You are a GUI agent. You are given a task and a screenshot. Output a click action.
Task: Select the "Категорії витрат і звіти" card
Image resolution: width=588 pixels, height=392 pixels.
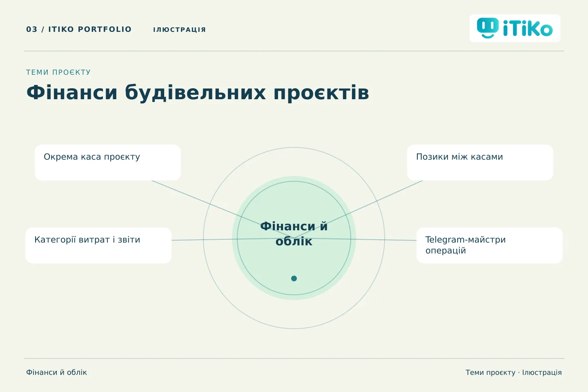coord(98,245)
